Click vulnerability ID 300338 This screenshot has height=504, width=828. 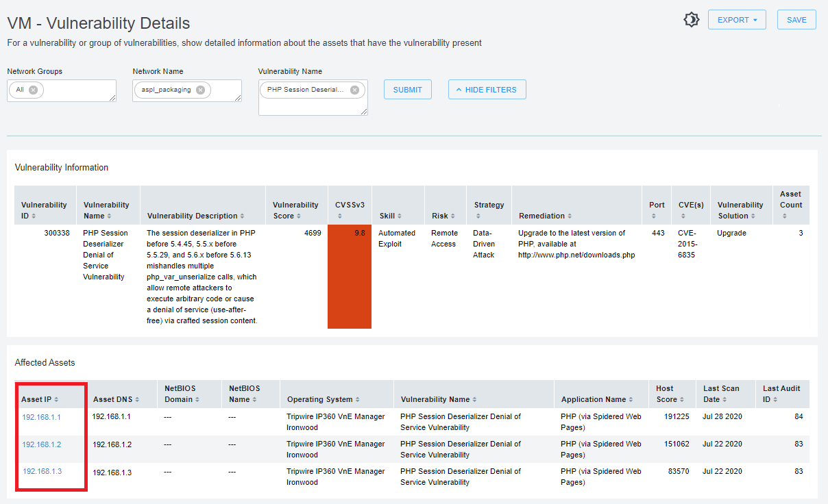click(57, 233)
